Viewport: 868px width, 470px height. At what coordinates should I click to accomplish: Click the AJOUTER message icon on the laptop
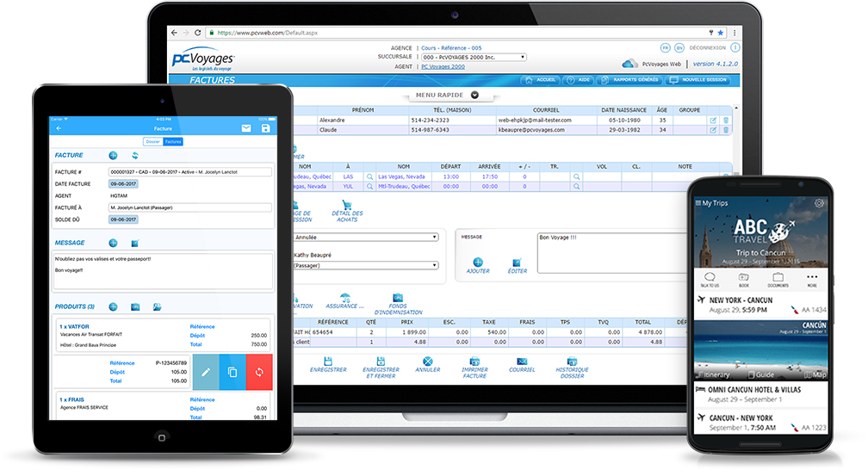[x=478, y=262]
